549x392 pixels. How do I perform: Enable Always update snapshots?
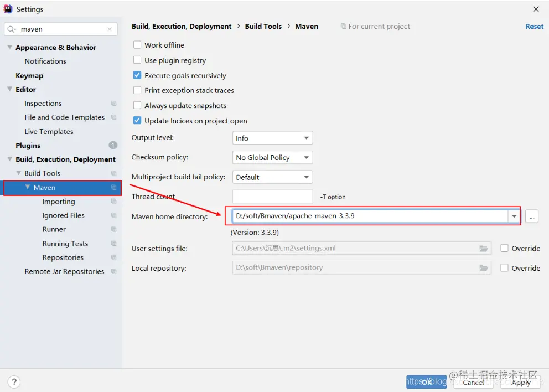pyautogui.click(x=137, y=105)
